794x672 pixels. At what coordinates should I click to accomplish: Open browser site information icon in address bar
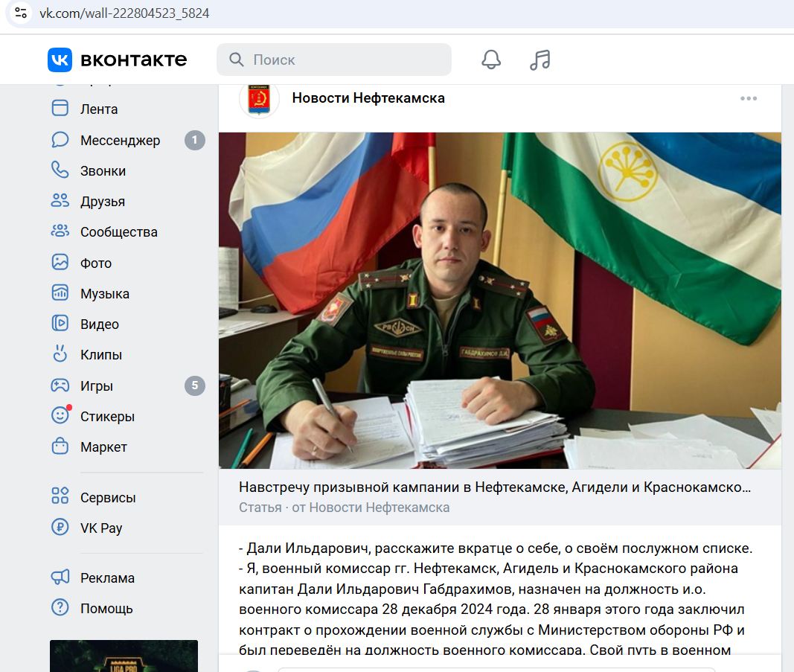coord(21,13)
